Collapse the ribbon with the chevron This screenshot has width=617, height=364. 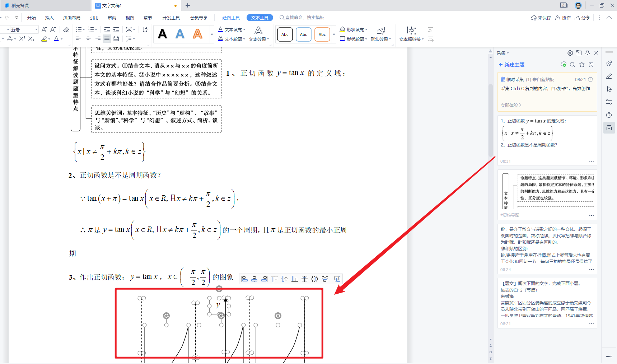pyautogui.click(x=609, y=18)
